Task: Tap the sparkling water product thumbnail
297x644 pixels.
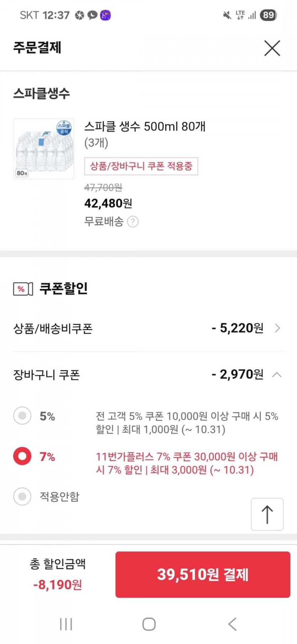Action: click(x=44, y=149)
